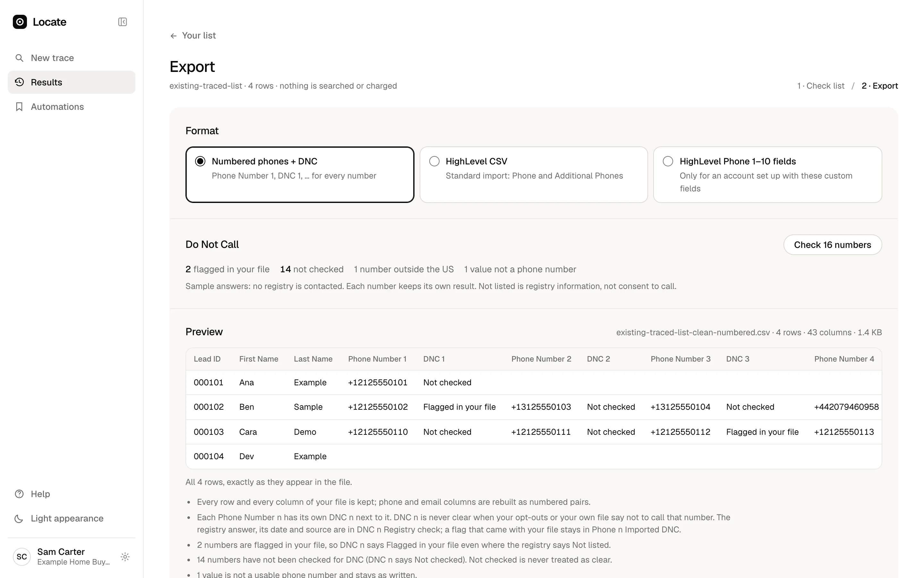Click the back arrow before Your list

click(x=173, y=36)
